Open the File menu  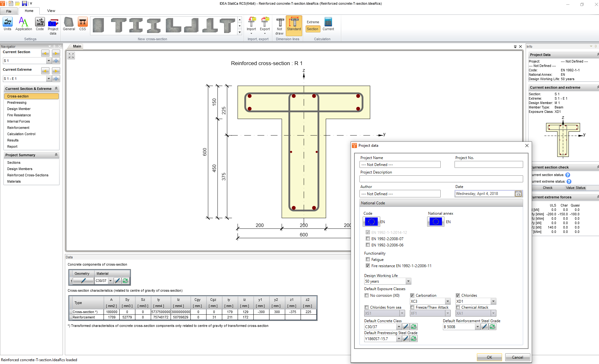[x=9, y=11]
